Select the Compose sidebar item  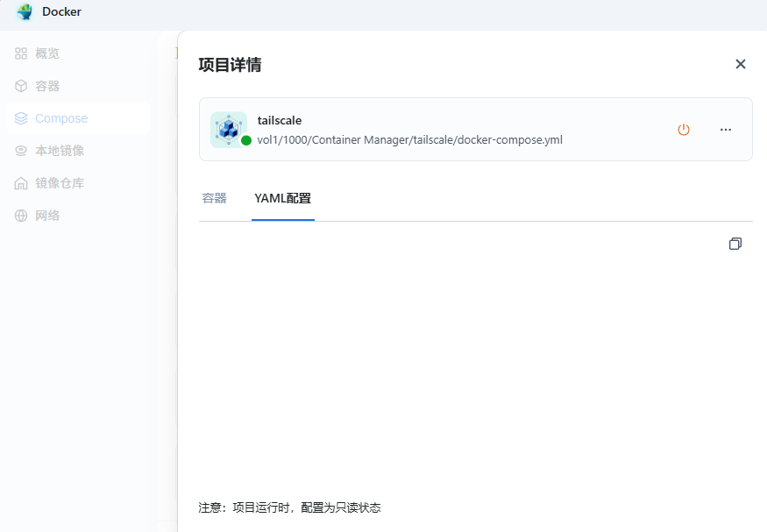pos(79,118)
